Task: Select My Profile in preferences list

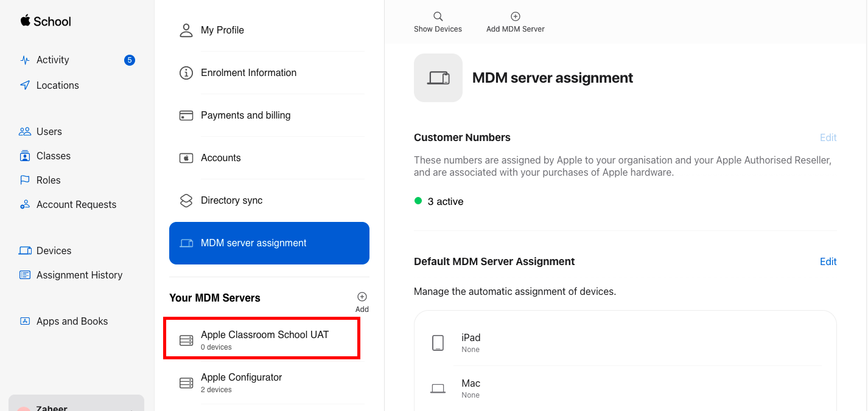Action: 269,30
